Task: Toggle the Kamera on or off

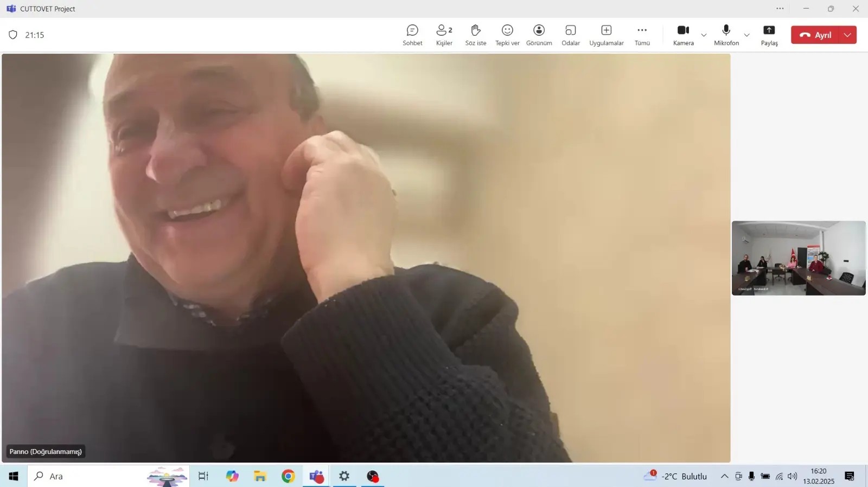Action: coord(683,35)
